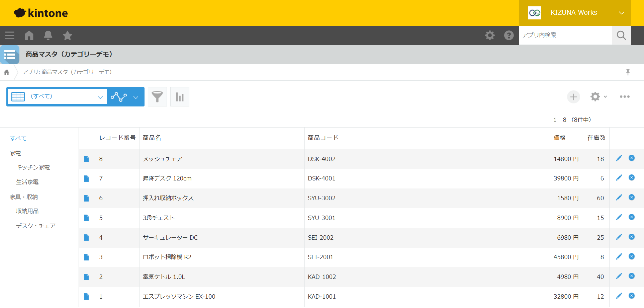
Task: Open record detail for ロボット掃除機 R2
Action: click(86, 257)
